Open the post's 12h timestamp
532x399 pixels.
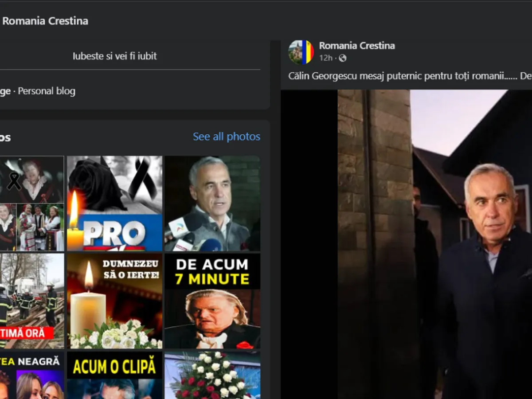point(325,58)
